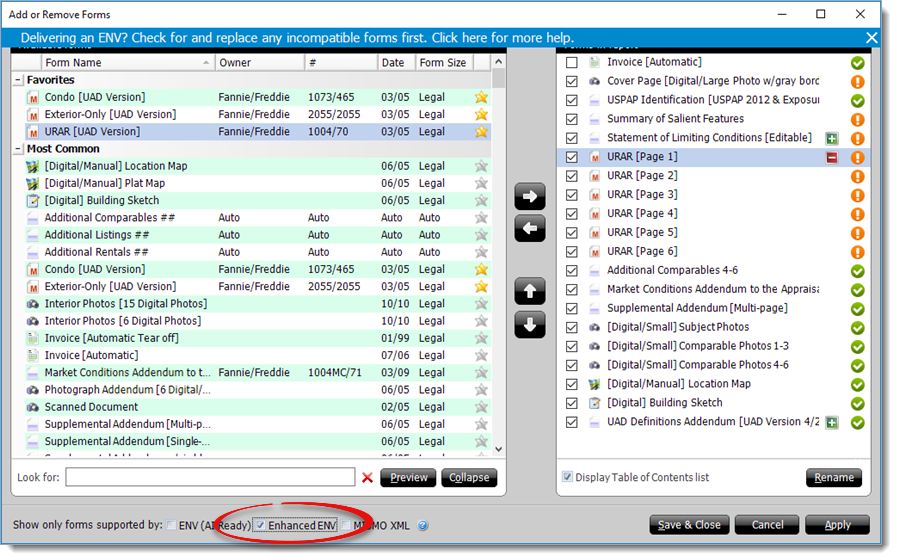Uncheck the USPAP Identification checkbox
Viewport: 897px width, 560px height.
pos(571,100)
